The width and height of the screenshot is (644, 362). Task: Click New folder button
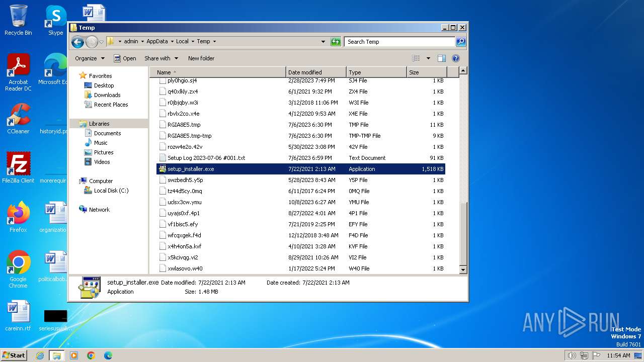tap(201, 58)
